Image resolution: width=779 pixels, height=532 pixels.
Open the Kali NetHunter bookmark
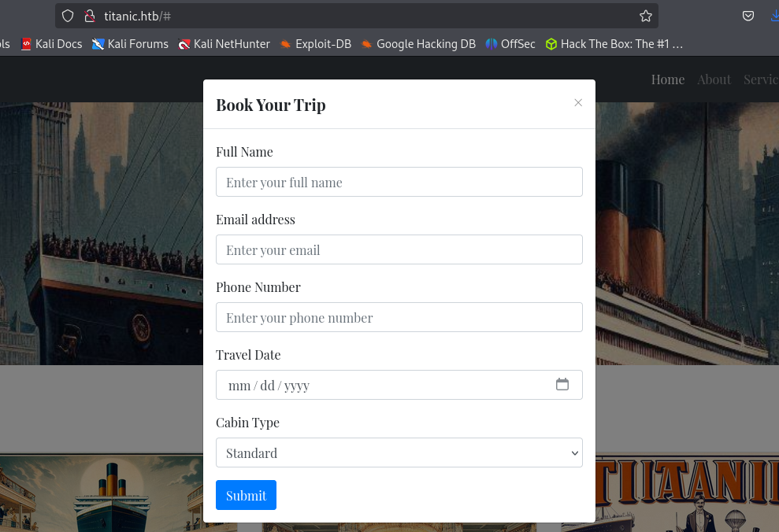pyautogui.click(x=224, y=44)
